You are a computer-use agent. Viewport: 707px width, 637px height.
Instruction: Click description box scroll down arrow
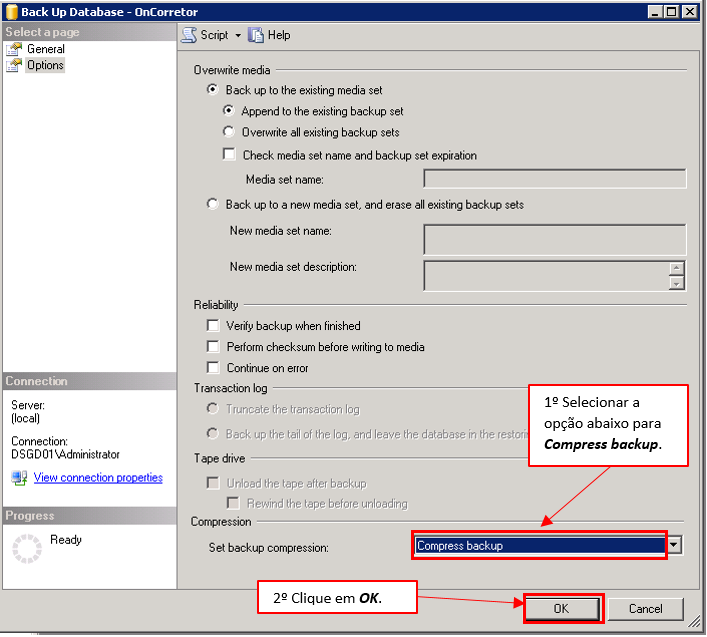pos(676,283)
